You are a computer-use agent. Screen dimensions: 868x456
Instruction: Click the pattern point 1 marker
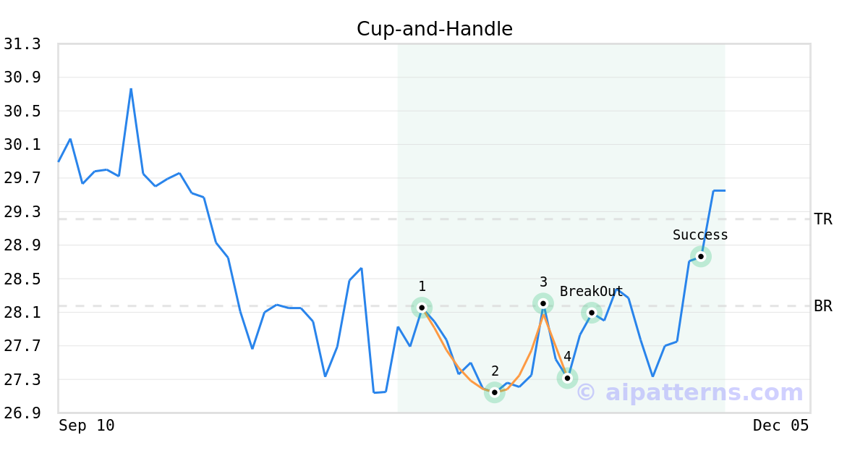click(x=422, y=308)
